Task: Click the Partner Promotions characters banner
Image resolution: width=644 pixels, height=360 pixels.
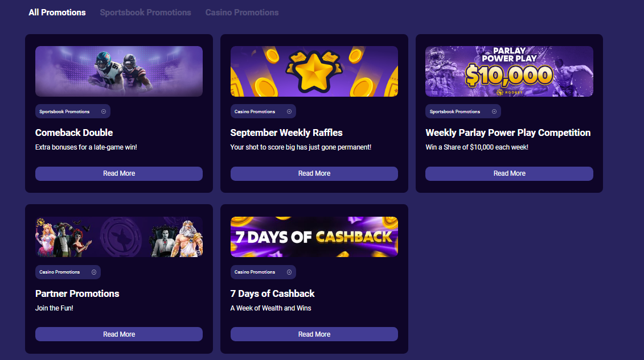Action: [x=119, y=237]
